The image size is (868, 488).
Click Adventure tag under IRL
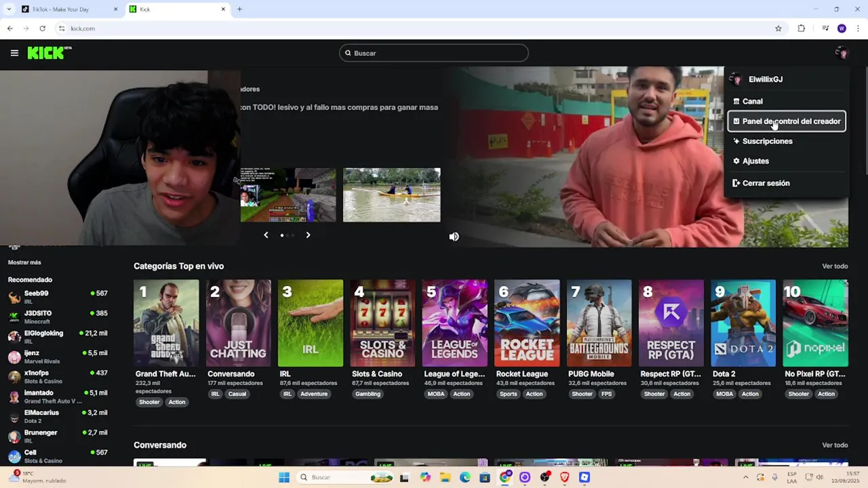[314, 394]
